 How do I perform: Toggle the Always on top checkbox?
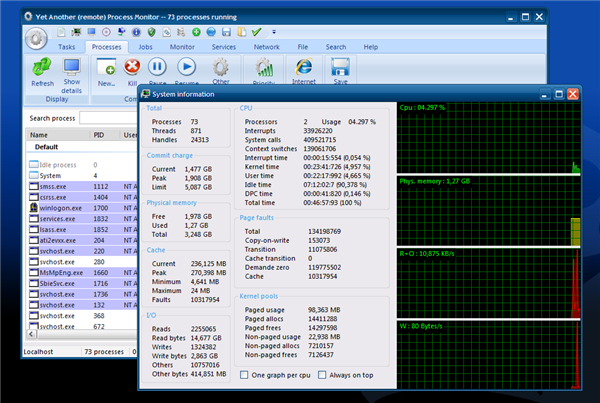coord(322,375)
